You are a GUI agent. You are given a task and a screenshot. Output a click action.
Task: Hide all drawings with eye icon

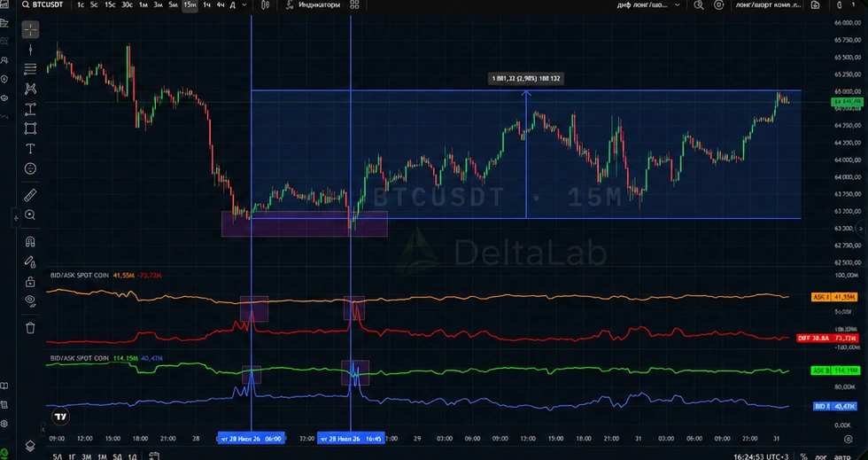[30, 301]
